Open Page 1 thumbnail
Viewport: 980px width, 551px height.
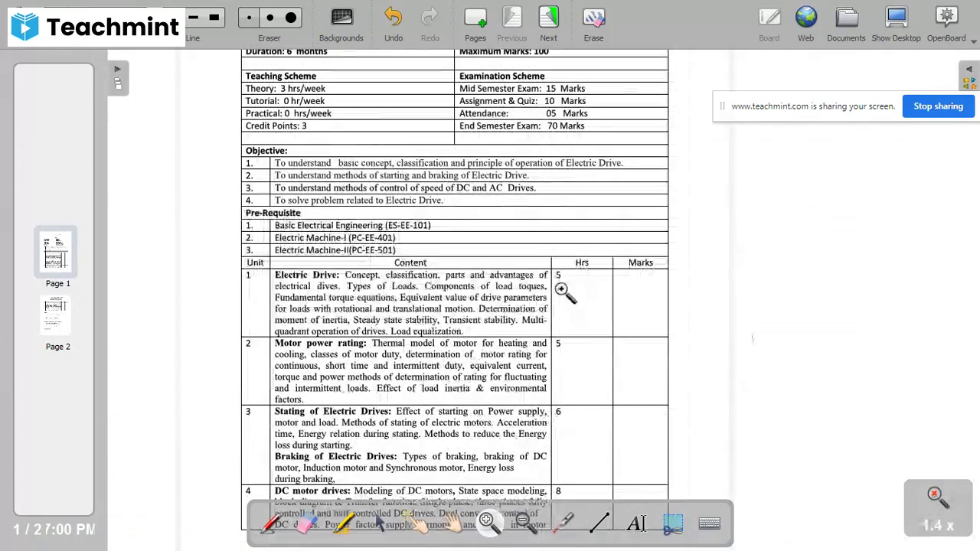point(55,253)
